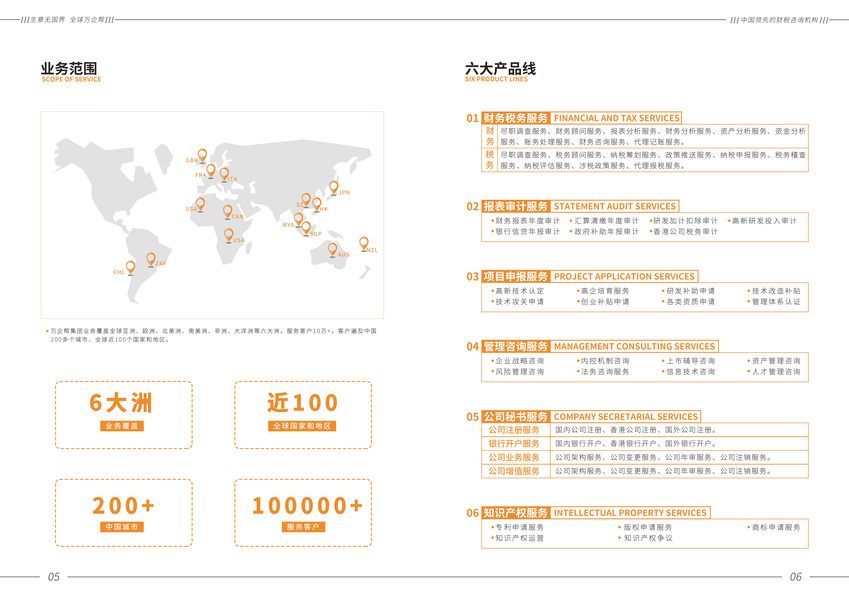Click the 项目申报服务 section title
This screenshot has width=849, height=600.
515,276
